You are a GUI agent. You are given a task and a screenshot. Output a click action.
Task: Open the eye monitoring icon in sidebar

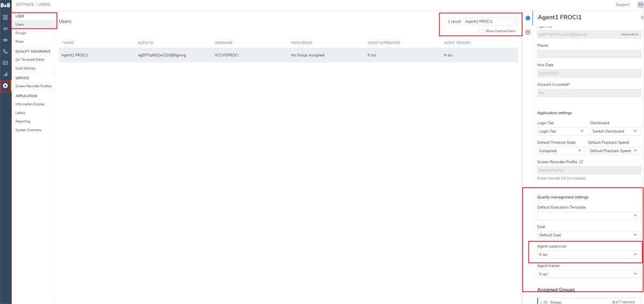[x=5, y=40]
